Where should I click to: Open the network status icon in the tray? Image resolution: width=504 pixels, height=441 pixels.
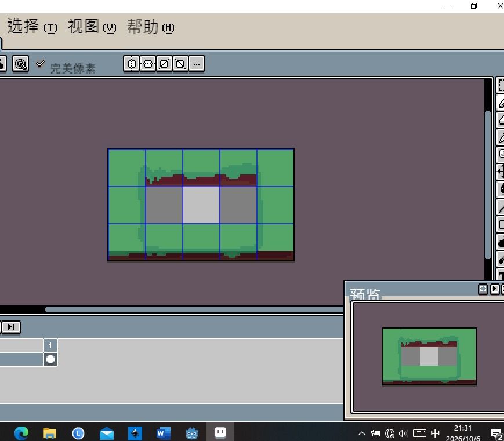click(390, 433)
